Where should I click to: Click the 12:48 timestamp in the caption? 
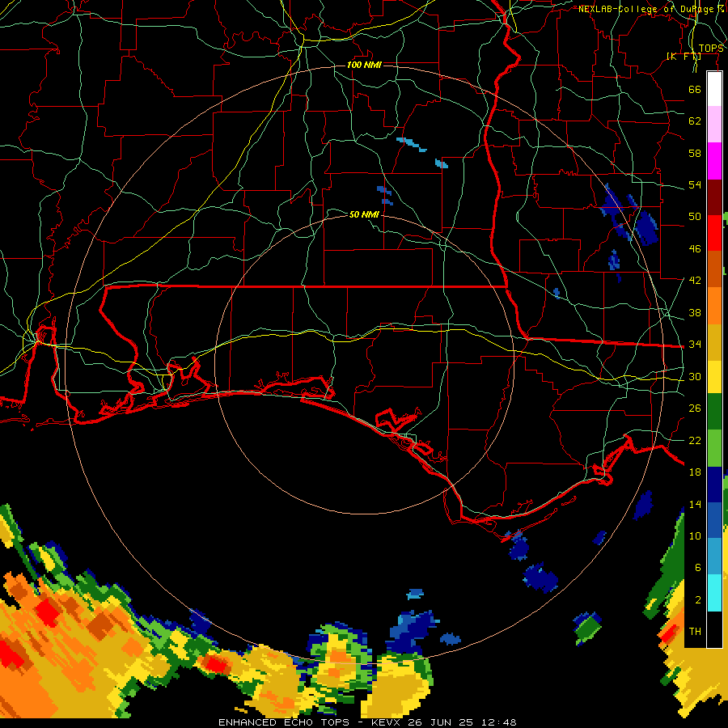[498, 722]
